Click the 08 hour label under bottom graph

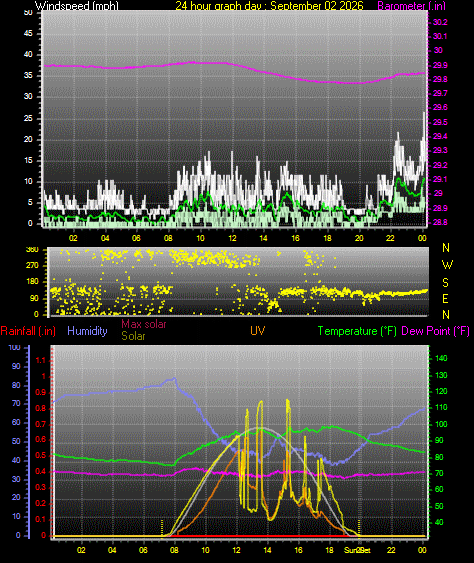tap(174, 550)
